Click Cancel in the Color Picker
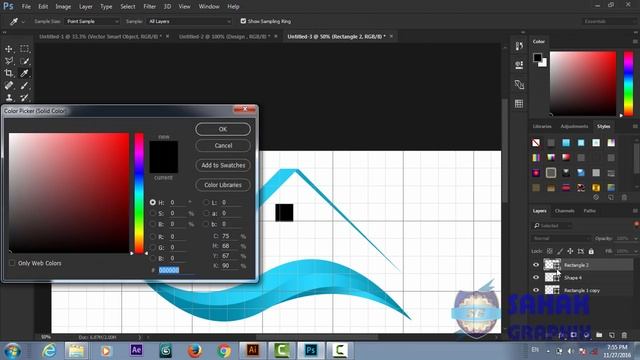Image resolution: width=640 pixels, height=360 pixels. [x=223, y=146]
